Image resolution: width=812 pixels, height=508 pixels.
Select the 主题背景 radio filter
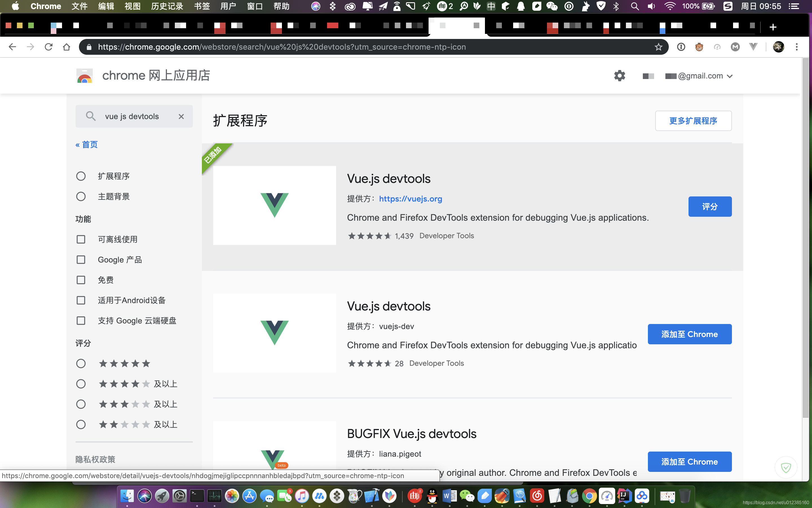[x=81, y=196]
